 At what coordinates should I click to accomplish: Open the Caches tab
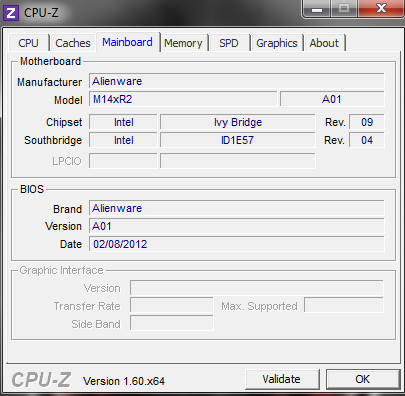[73, 43]
